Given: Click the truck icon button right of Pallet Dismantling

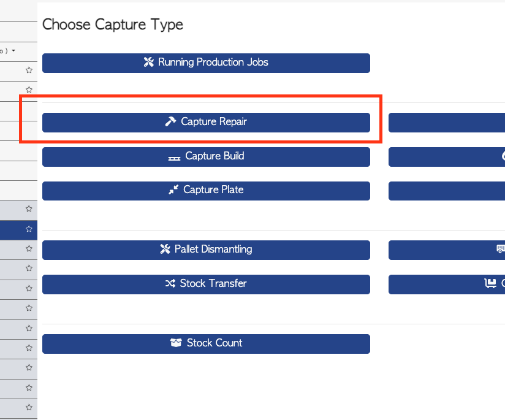Looking at the screenshot, I should [447, 250].
